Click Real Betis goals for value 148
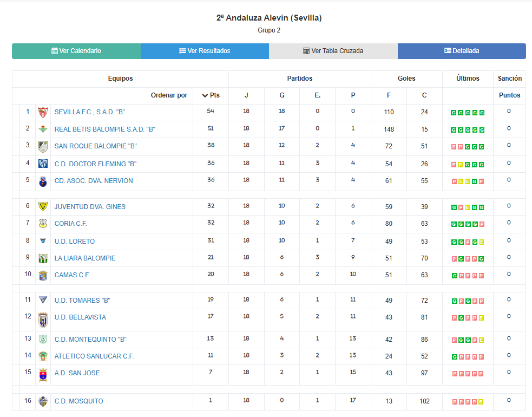The image size is (532, 417). pos(389,129)
